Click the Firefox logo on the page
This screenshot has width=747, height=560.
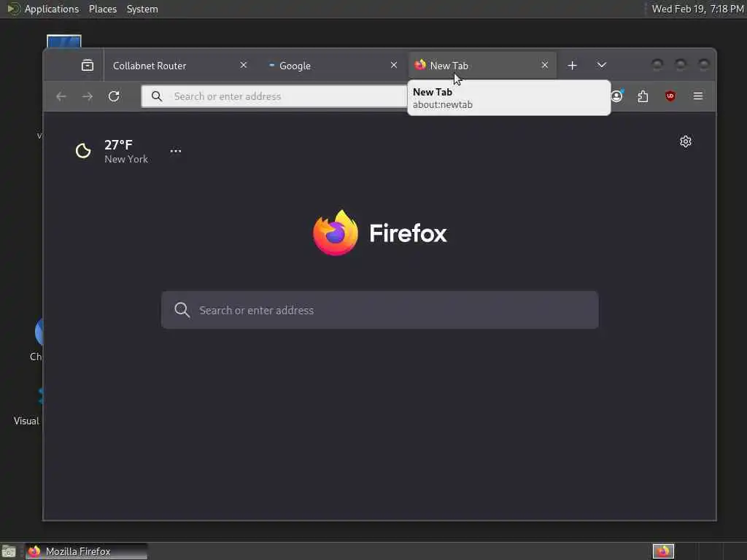(x=379, y=233)
